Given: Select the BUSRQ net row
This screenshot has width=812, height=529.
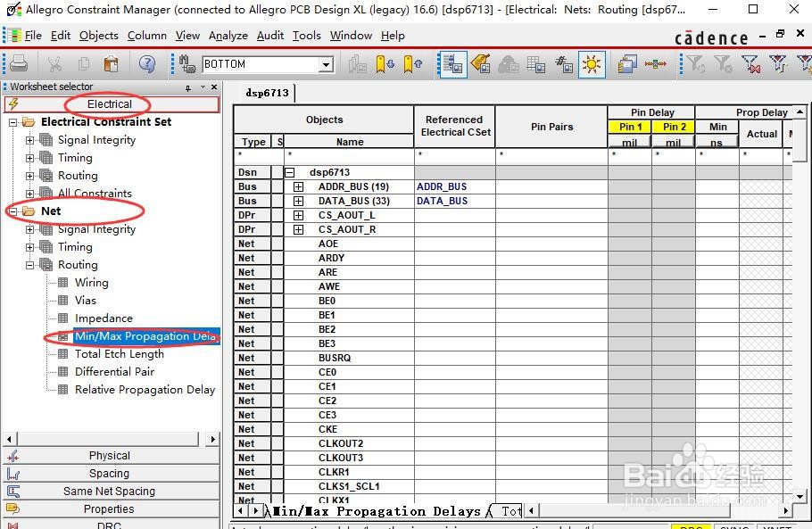Looking at the screenshot, I should click(335, 358).
